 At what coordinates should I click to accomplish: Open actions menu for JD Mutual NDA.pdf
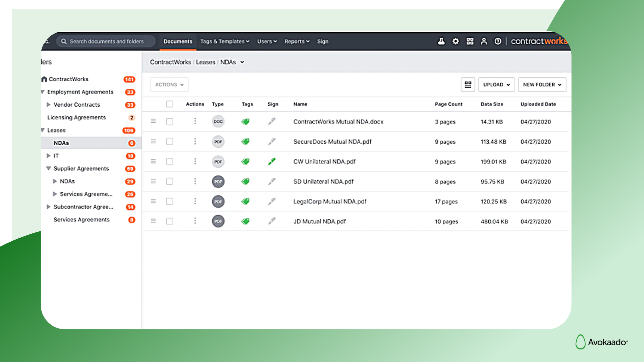[195, 221]
